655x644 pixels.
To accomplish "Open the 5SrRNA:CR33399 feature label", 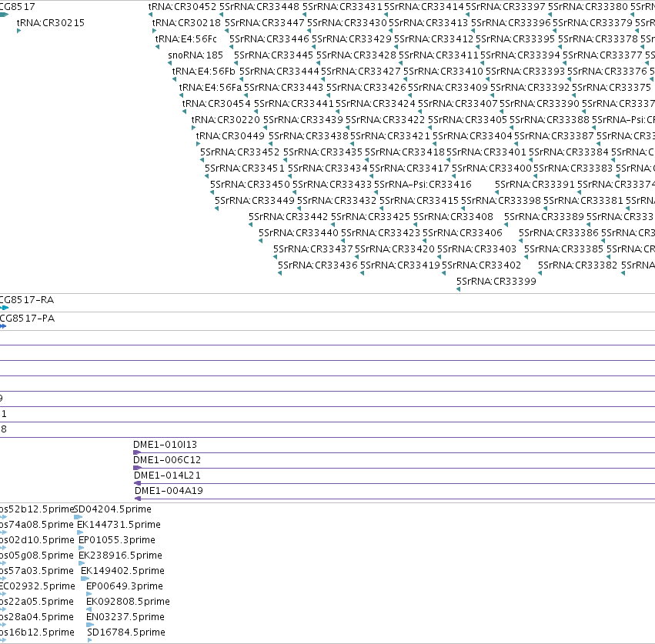I will (x=496, y=282).
